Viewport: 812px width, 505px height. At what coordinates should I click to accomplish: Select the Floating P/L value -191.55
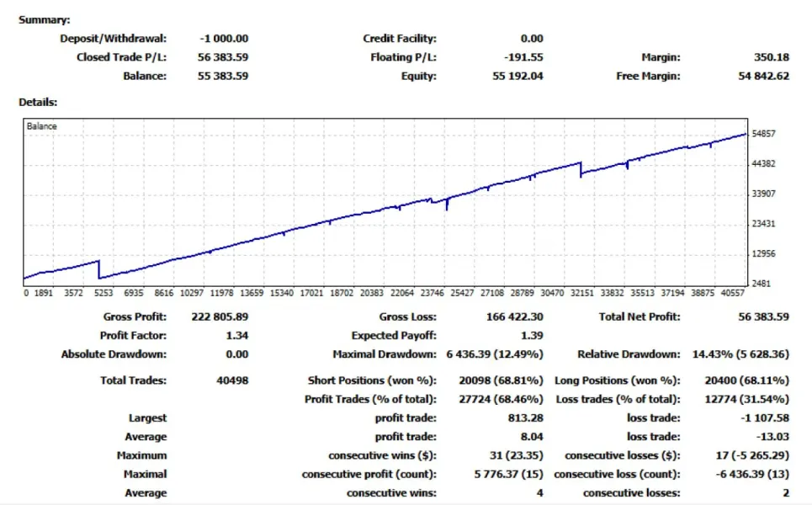pos(523,57)
